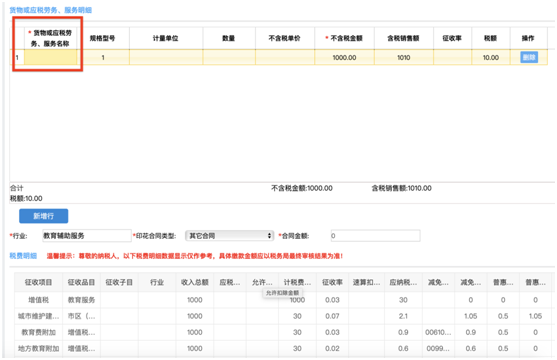Click the total 税额:10.00 text
Screen dimensions: 557x360
pos(26,198)
